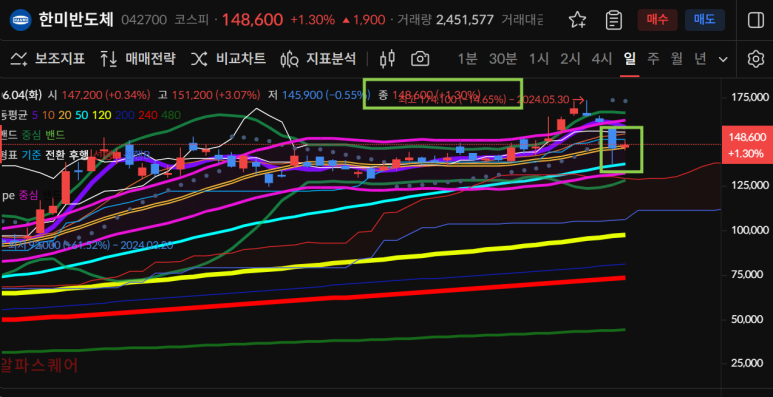The width and height of the screenshot is (773, 397).
Task: Take chart snapshot with camera icon
Action: click(x=420, y=59)
